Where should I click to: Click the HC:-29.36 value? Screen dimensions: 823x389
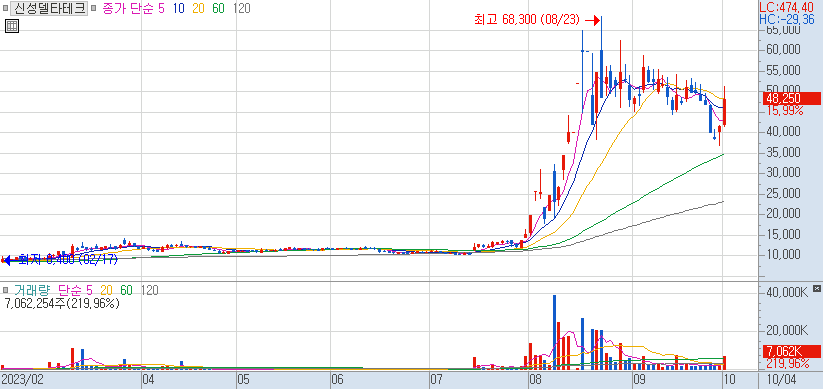click(x=787, y=20)
